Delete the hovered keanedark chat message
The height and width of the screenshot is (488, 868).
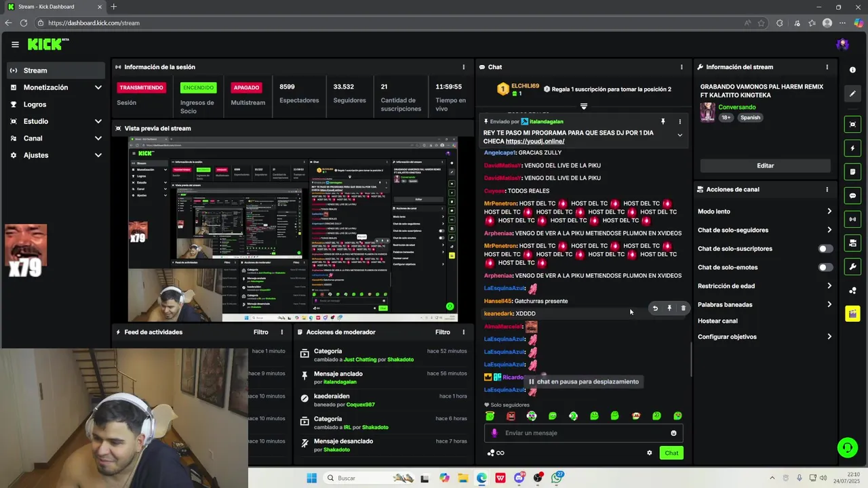point(683,308)
